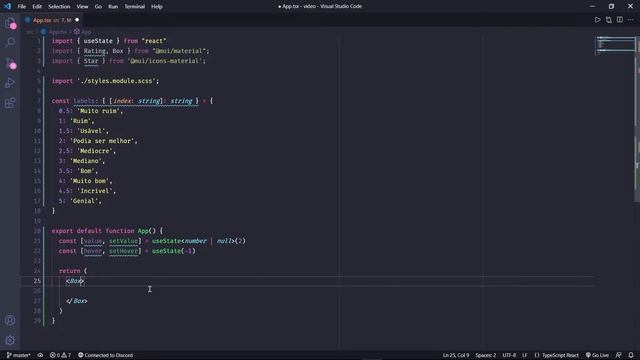640x360 pixels.
Task: Click Connected to Discord status
Action: pyautogui.click(x=105, y=355)
